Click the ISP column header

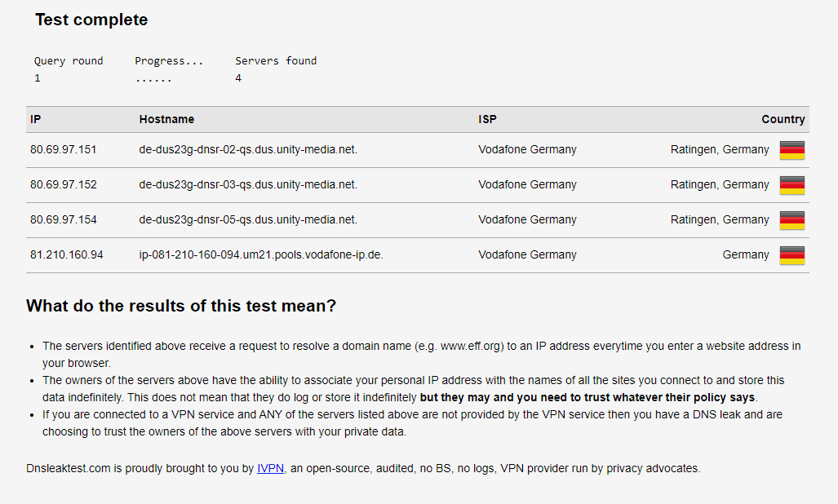click(487, 119)
